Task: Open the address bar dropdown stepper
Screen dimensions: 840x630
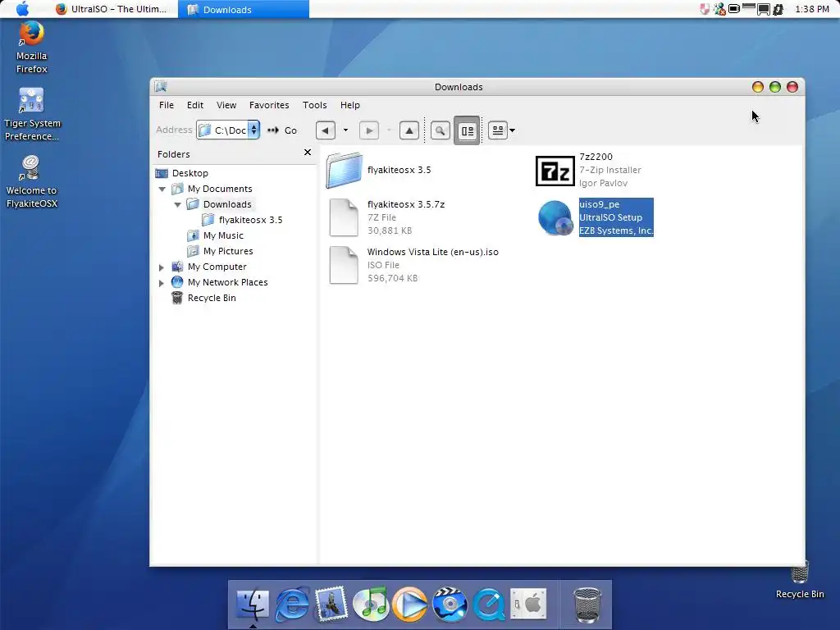Action: 254,130
